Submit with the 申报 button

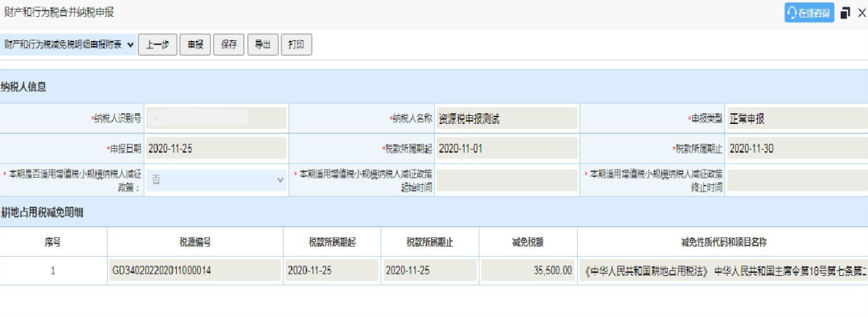tap(194, 45)
